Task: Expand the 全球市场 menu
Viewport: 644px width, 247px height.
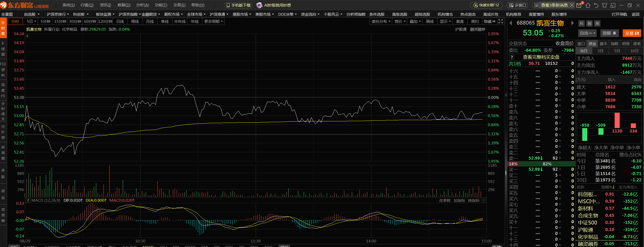Action: tap(196, 14)
